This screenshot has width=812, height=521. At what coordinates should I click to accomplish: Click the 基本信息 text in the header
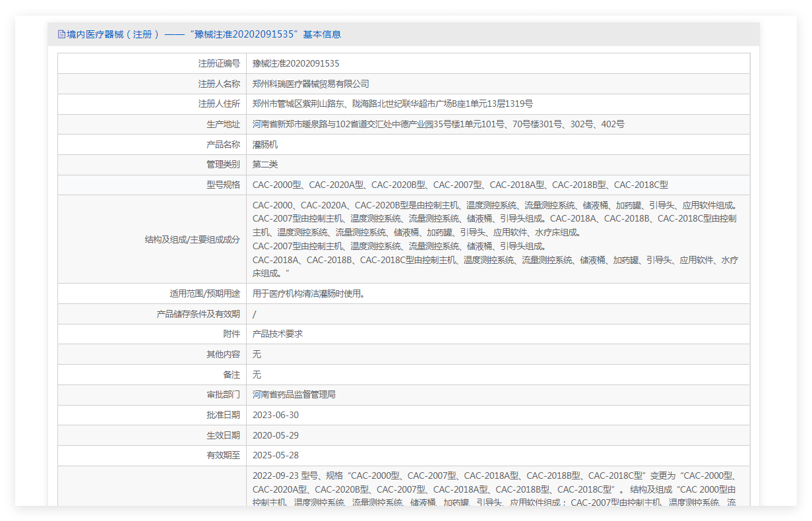point(322,34)
